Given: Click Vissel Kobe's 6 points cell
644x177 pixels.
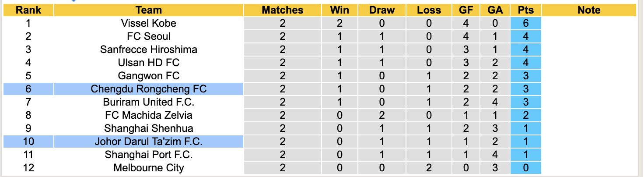Looking at the screenshot, I should [525, 23].
